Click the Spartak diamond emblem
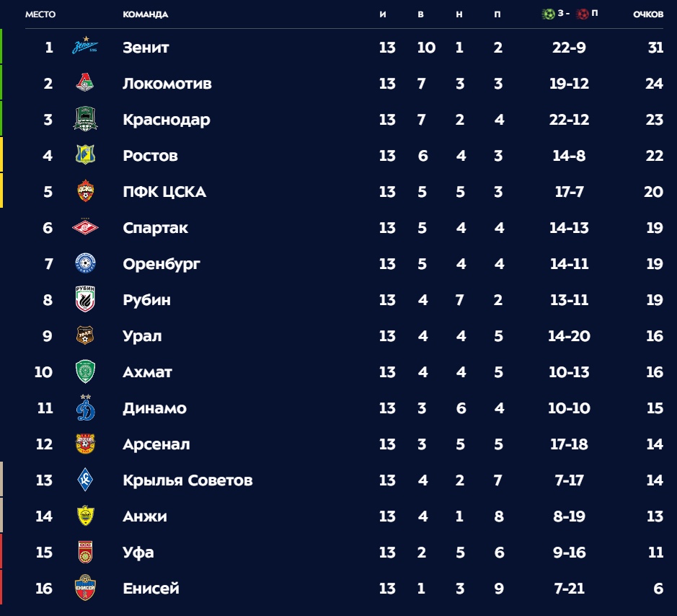 point(85,228)
